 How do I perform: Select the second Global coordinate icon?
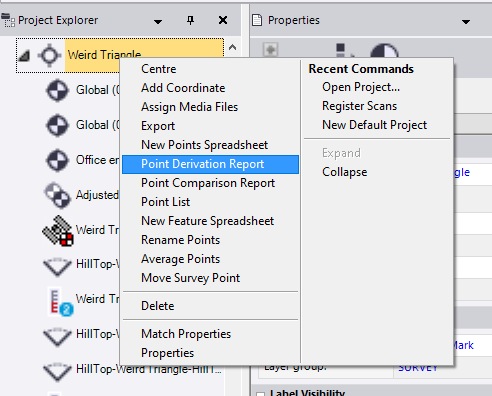click(57, 125)
